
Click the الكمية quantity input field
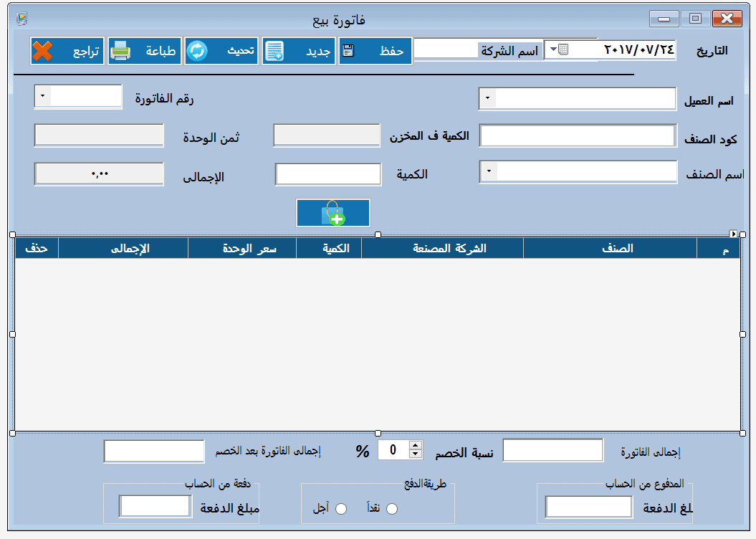coord(328,174)
